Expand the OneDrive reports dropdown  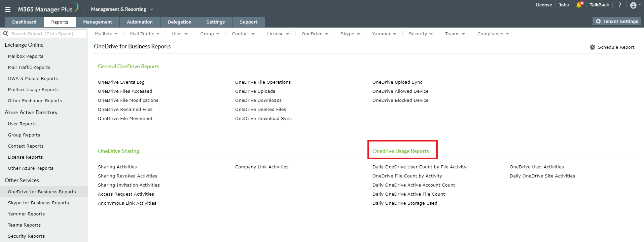315,34
